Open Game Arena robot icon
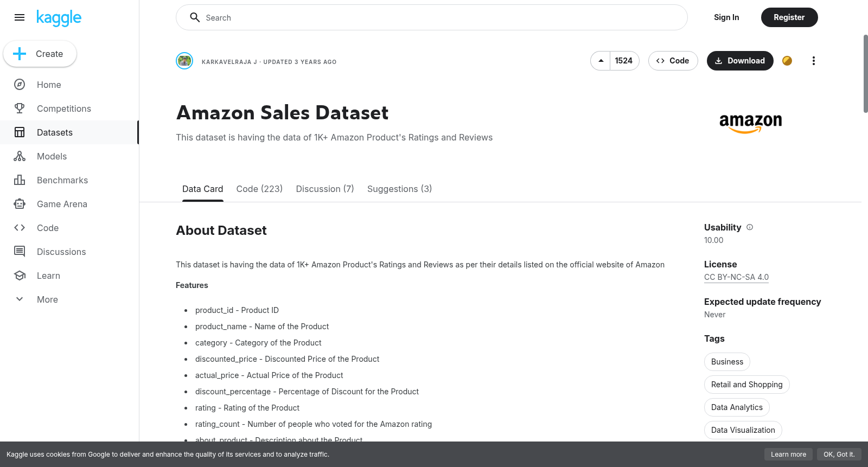The image size is (868, 467). point(20,204)
